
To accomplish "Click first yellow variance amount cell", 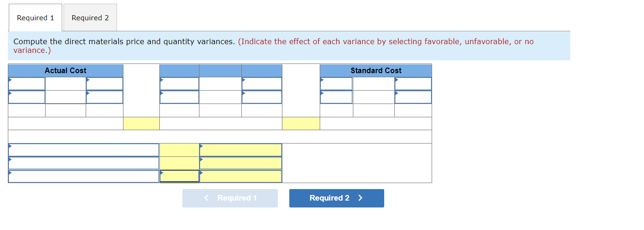I will (x=179, y=150).
